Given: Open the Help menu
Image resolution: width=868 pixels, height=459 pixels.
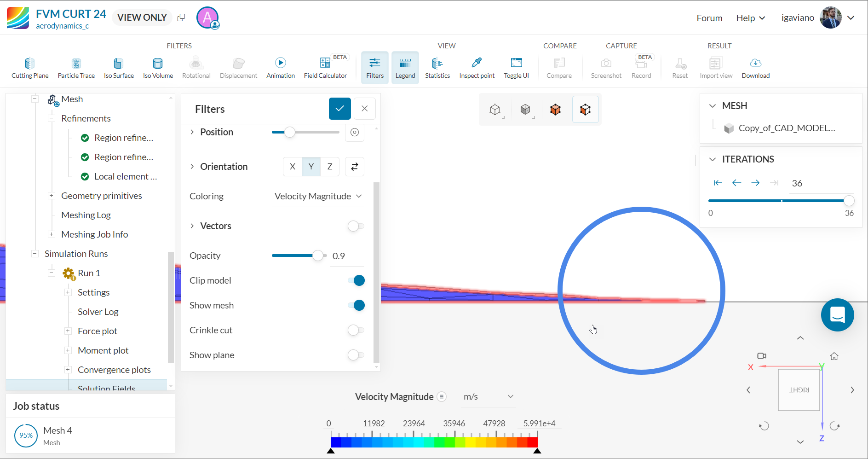Looking at the screenshot, I should pyautogui.click(x=751, y=18).
